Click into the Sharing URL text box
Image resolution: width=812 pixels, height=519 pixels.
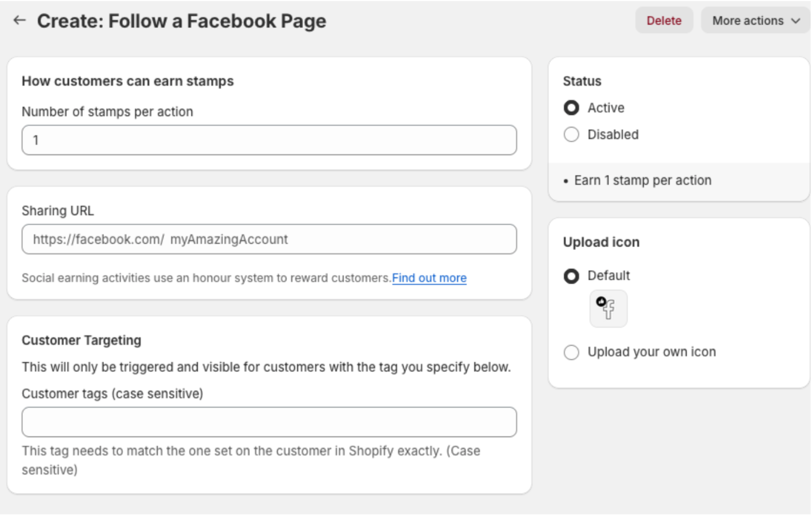[269, 239]
